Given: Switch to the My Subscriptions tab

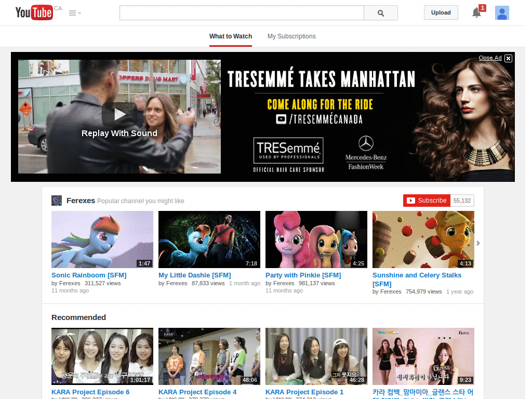Looking at the screenshot, I should click(291, 36).
